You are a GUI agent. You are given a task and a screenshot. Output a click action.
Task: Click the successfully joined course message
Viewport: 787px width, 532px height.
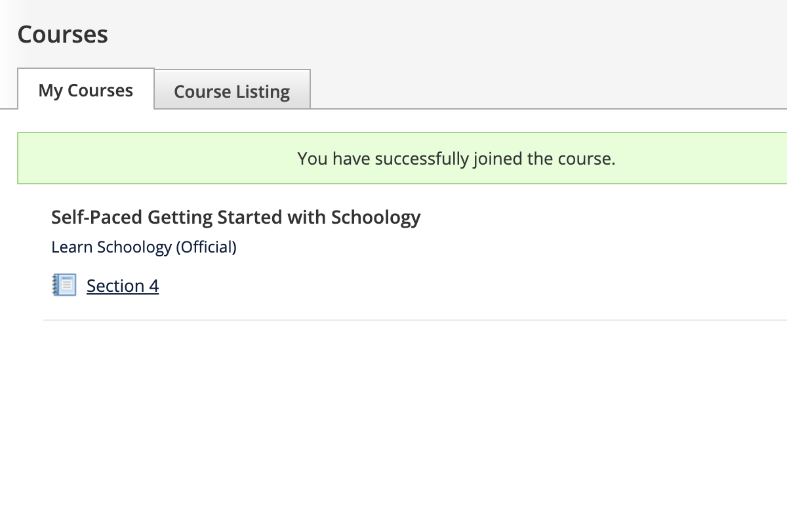tap(456, 159)
